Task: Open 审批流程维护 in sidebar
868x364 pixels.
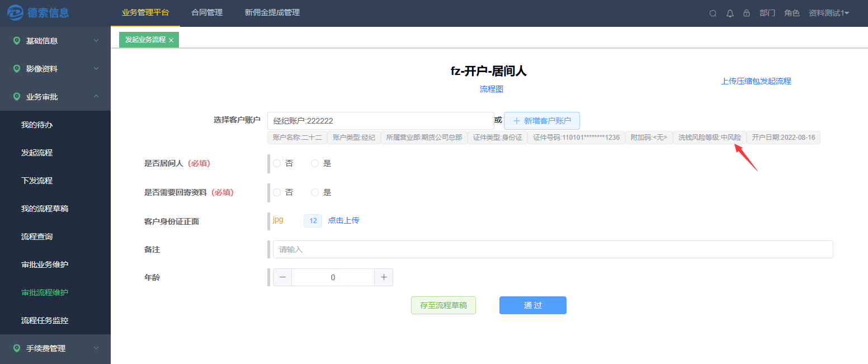Action: (45, 292)
